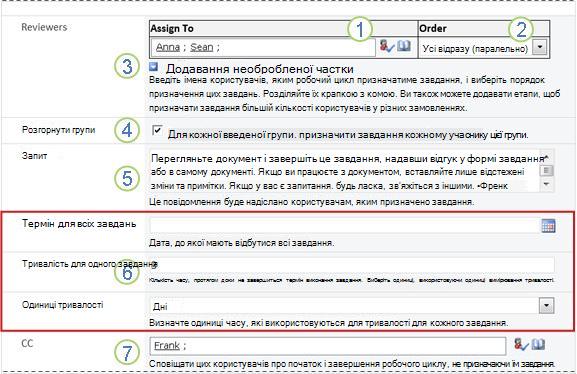The width and height of the screenshot is (577, 374).
Task: Click the CC label
Action: click(28, 343)
